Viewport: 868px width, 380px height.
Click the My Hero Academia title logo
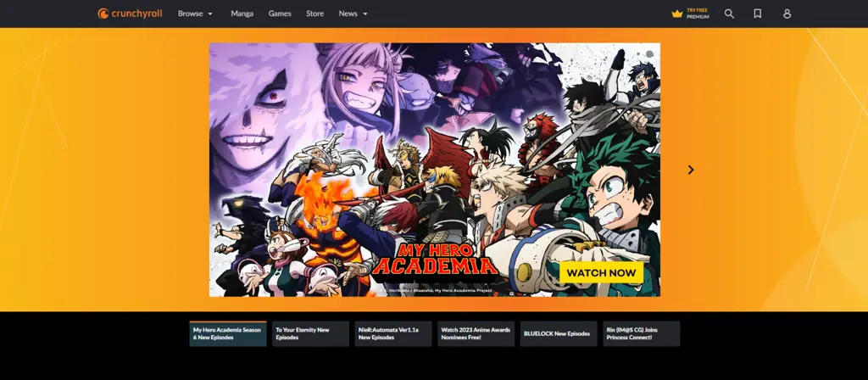click(x=435, y=260)
